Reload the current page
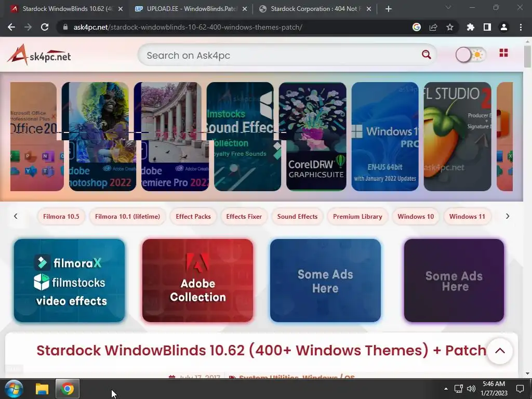 [x=45, y=27]
